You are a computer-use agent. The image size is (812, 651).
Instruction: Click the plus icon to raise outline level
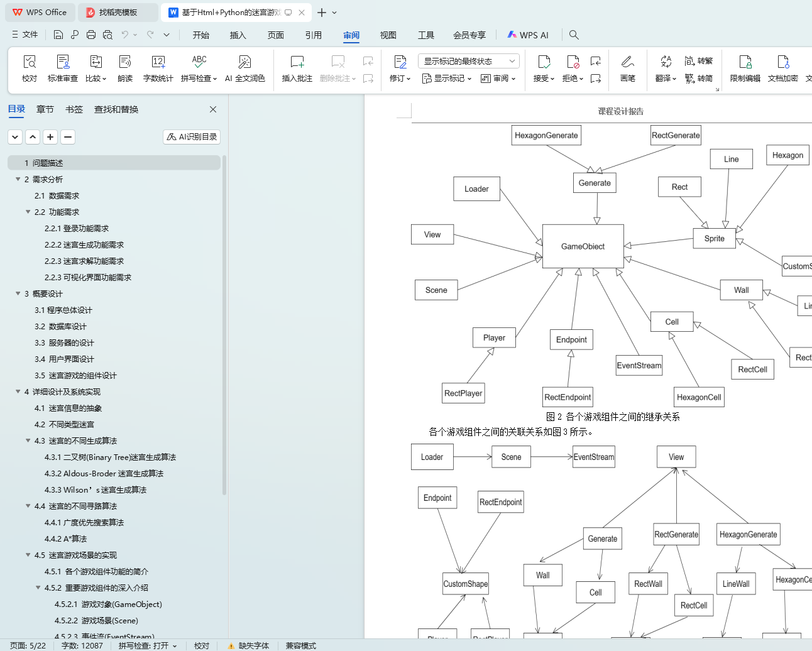[x=50, y=136]
